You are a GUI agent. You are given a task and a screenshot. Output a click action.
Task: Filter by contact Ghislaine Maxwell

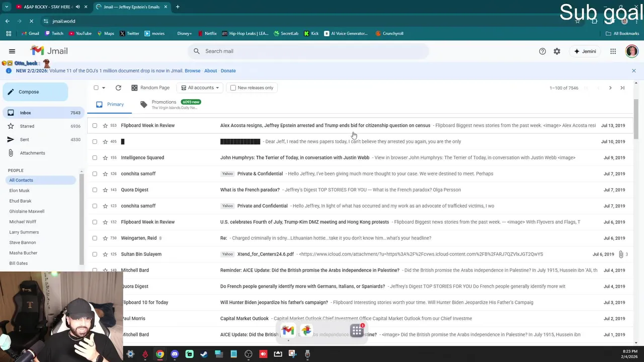27,212
